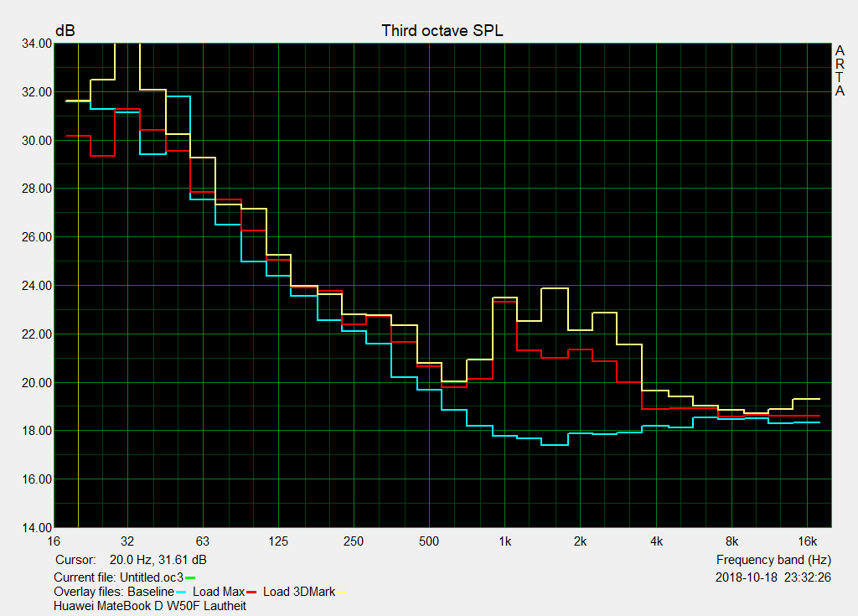
Task: Click the 'Baseline' overlay legend label
Action: coord(151,592)
